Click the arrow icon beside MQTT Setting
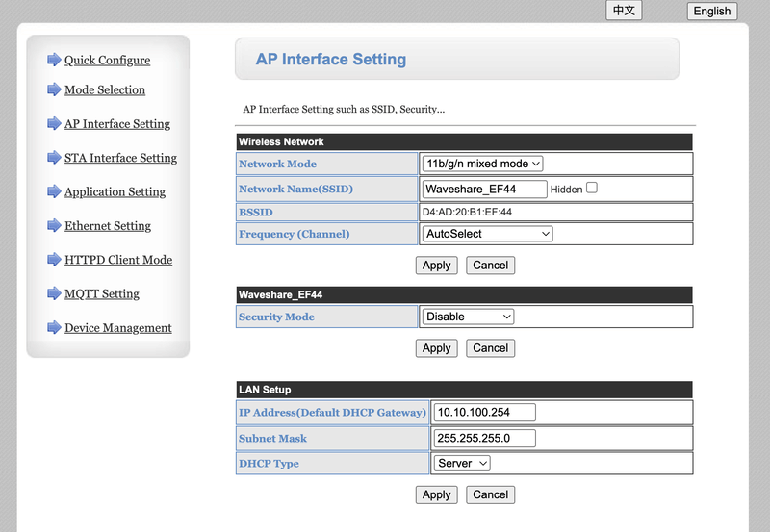Image resolution: width=770 pixels, height=532 pixels. click(54, 293)
